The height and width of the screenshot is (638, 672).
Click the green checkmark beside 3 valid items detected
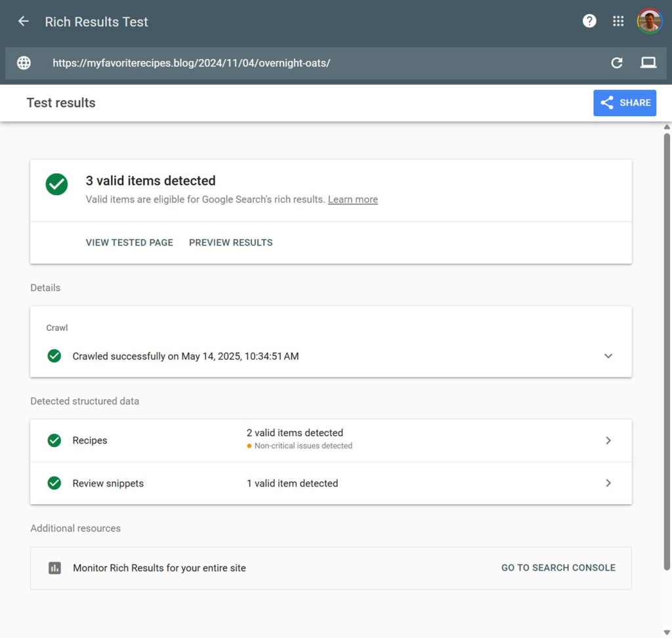[x=56, y=184]
